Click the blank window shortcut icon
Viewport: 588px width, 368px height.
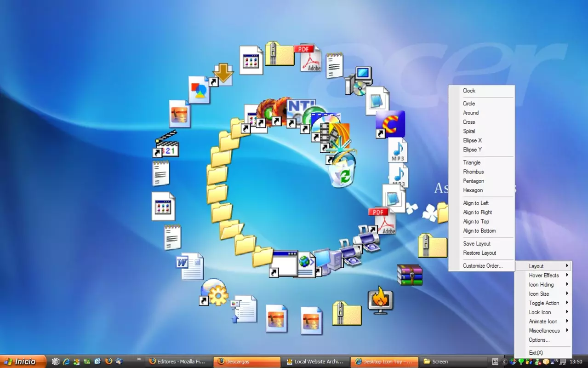(x=283, y=264)
